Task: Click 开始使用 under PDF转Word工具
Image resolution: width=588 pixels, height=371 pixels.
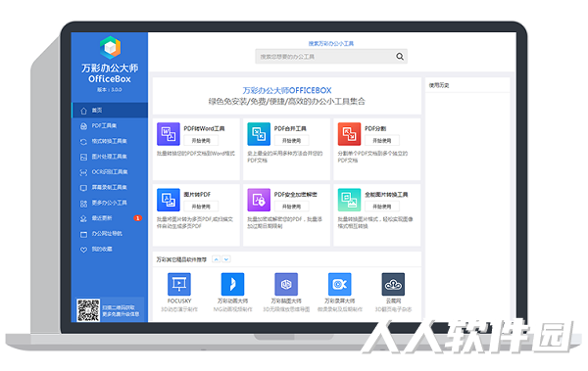Action: [x=201, y=141]
